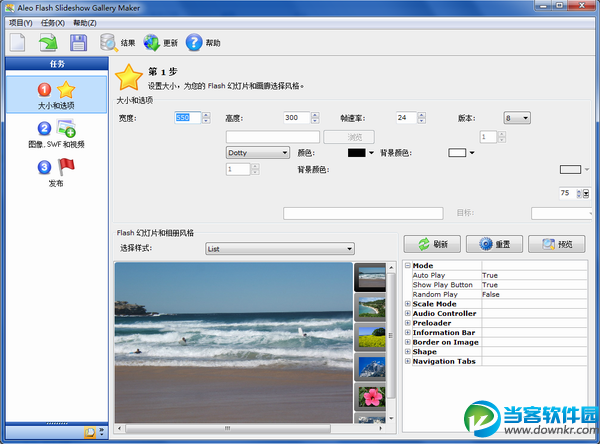
Task: Click the new project blank page icon
Action: coord(18,42)
